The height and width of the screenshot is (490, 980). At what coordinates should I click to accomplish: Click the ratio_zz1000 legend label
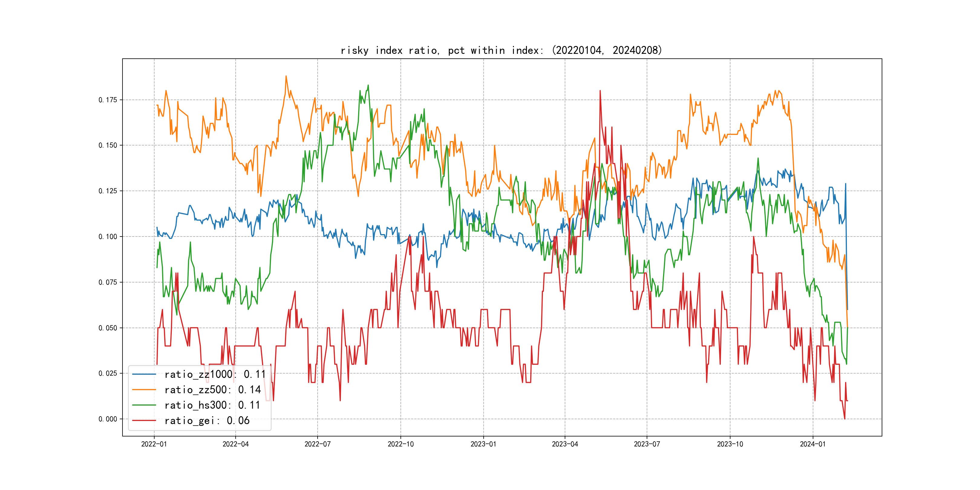point(215,374)
